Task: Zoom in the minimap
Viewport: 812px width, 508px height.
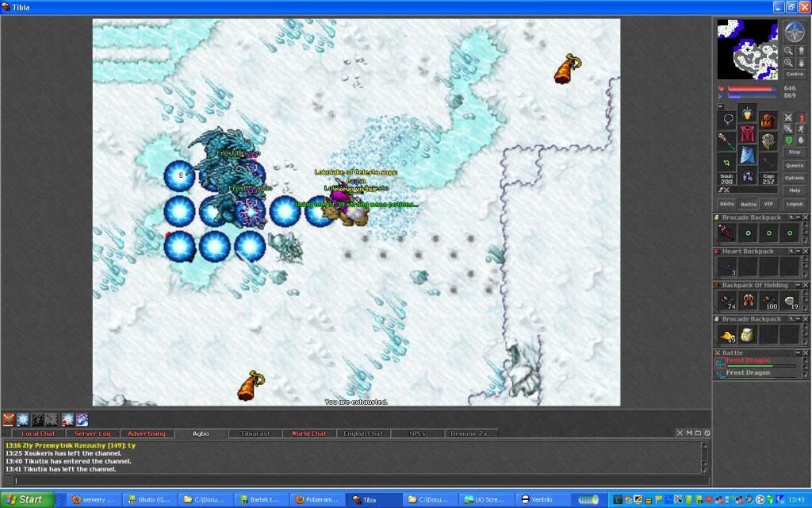Action: coord(788,62)
